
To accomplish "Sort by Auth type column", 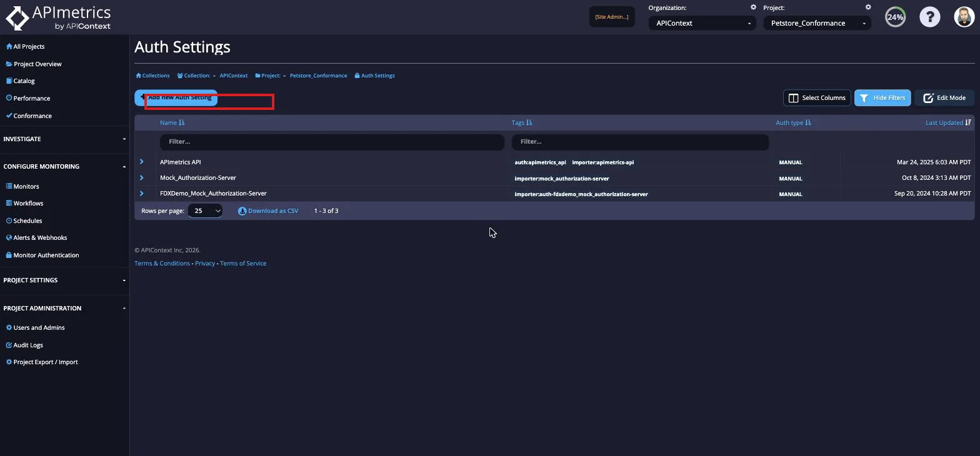I will tap(793, 122).
